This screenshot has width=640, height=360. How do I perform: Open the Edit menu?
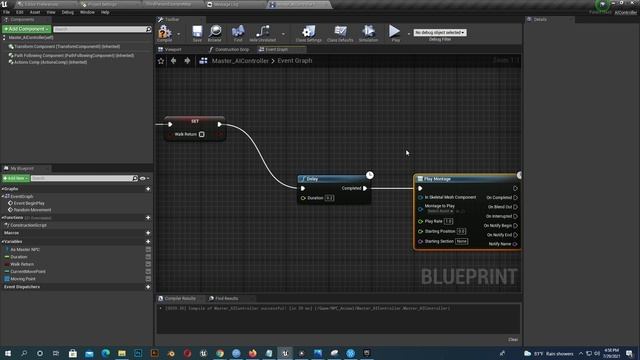20,12
